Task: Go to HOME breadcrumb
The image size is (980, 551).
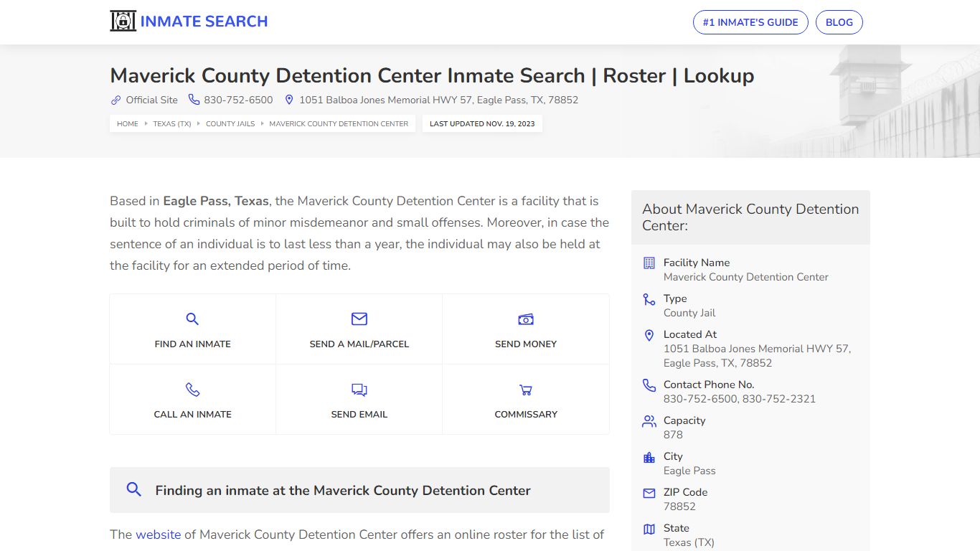Action: click(x=128, y=123)
